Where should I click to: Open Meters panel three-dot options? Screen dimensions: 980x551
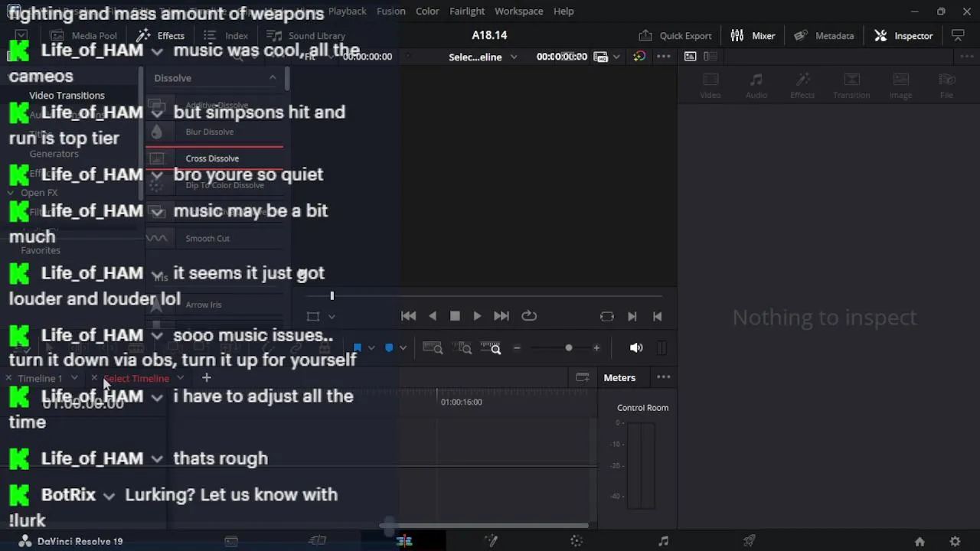(x=664, y=377)
